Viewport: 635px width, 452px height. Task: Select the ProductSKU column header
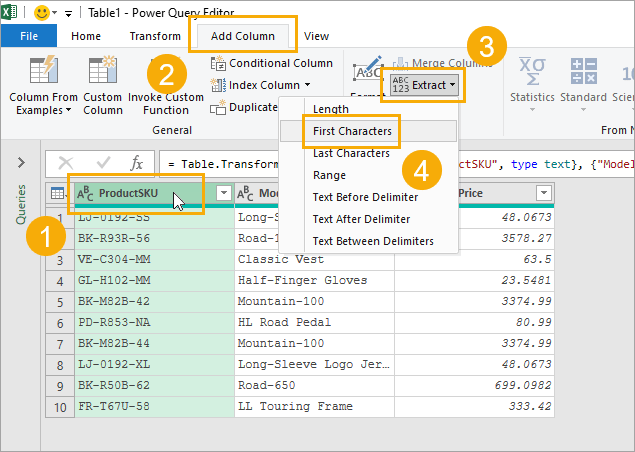pos(128,193)
